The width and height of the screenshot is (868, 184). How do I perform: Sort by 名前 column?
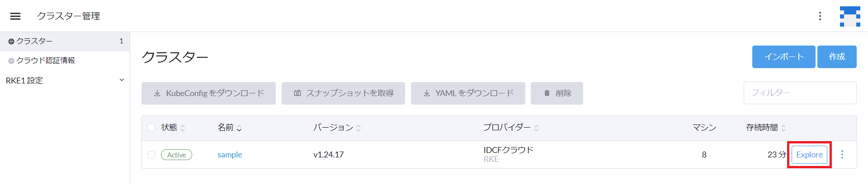(x=230, y=128)
